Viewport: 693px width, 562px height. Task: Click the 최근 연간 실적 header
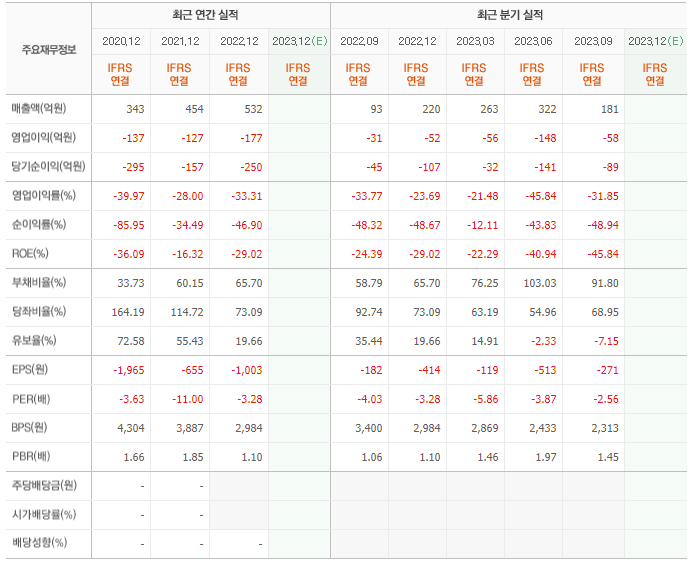coord(205,15)
